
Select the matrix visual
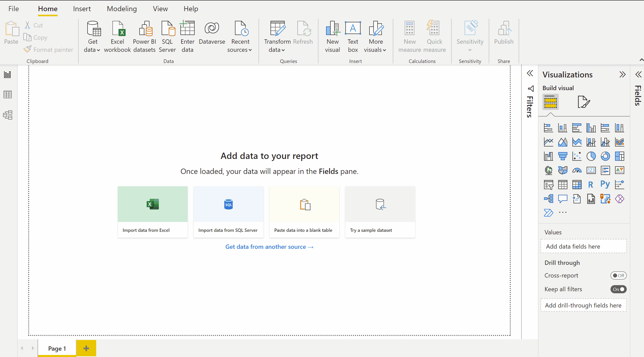coord(577,185)
